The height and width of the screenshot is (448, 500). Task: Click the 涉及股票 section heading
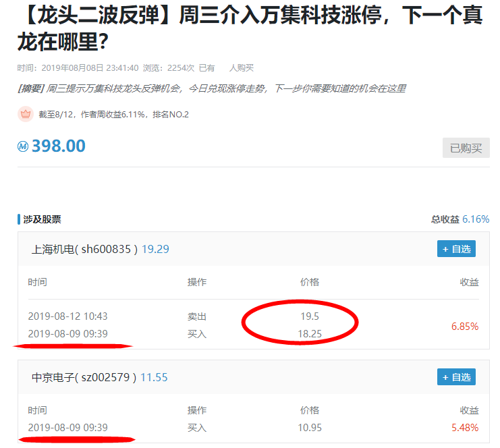42,219
